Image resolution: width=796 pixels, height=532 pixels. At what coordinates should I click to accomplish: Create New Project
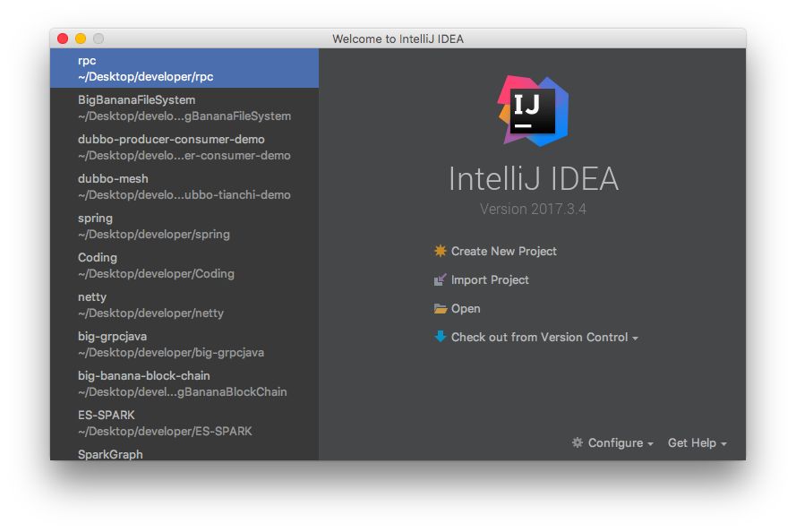[x=503, y=252]
